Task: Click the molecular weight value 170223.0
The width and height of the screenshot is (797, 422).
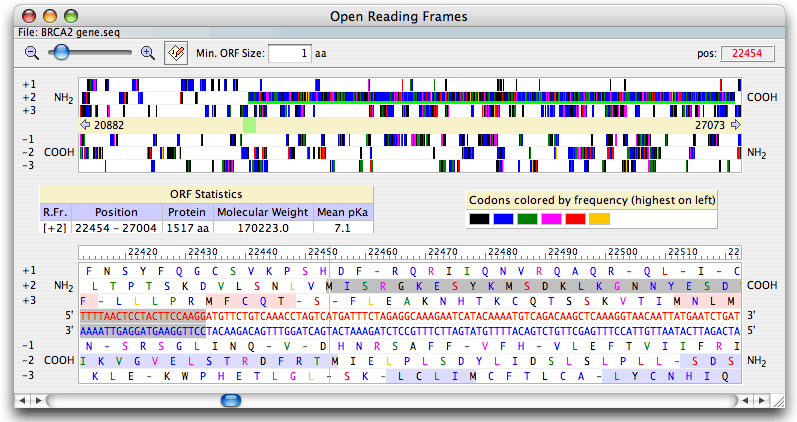Action: point(263,227)
